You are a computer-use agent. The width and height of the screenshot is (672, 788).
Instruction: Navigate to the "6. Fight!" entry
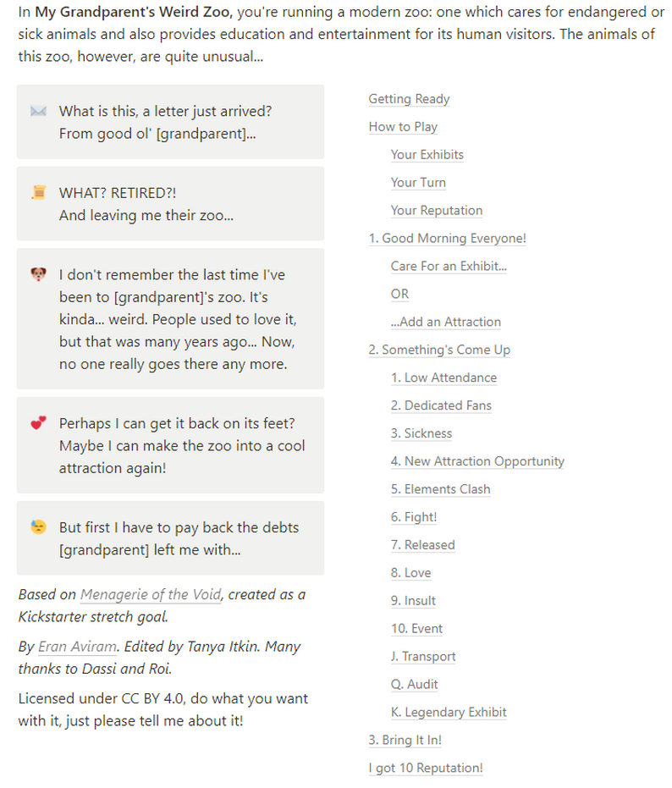[413, 517]
